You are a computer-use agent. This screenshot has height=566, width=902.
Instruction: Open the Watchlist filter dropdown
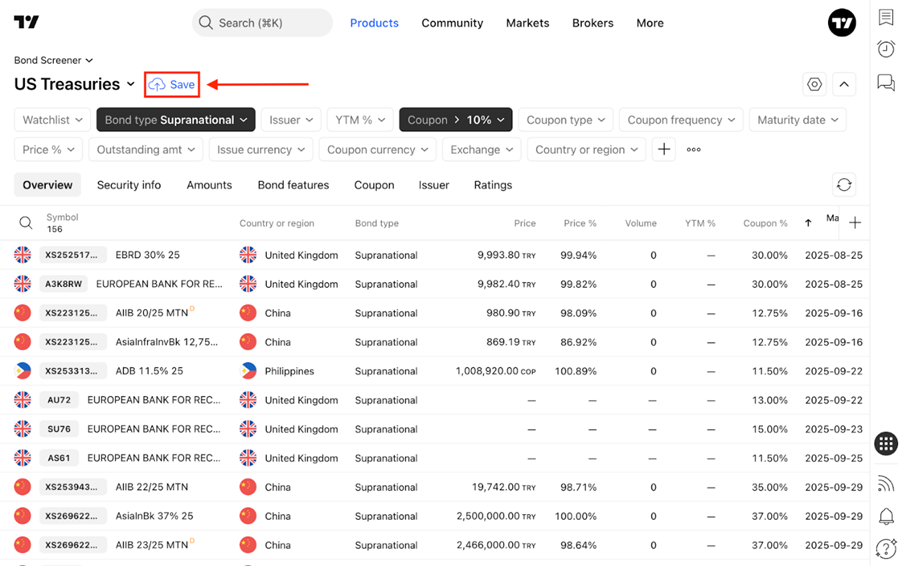(x=52, y=120)
